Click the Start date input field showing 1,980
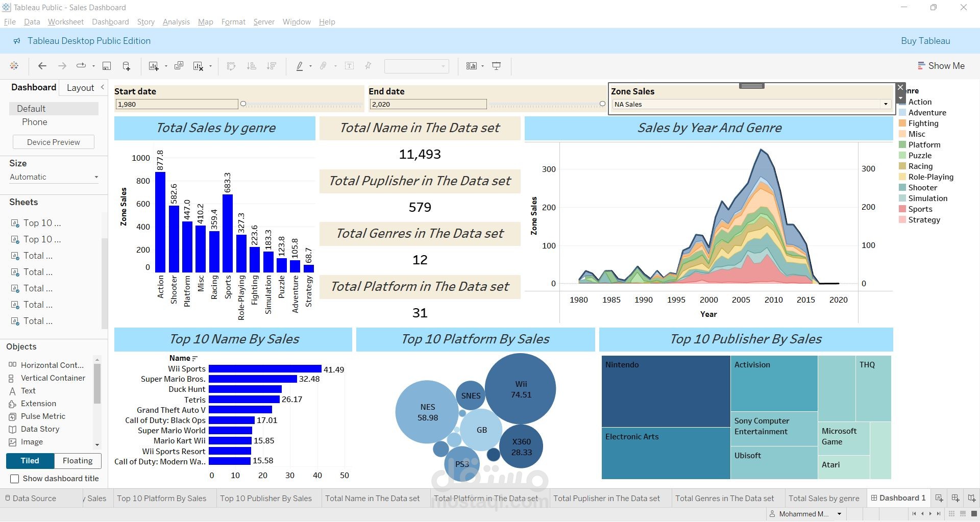Viewport: 980px width, 522px height. 177,104
